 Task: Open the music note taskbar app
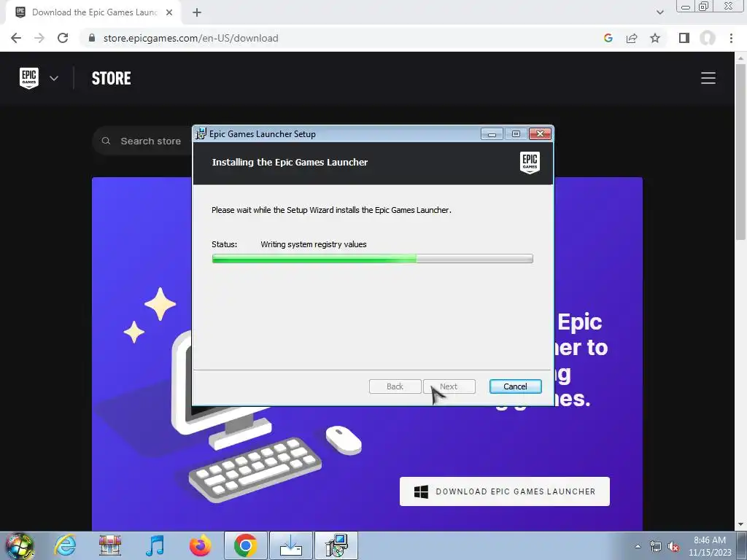(x=155, y=545)
